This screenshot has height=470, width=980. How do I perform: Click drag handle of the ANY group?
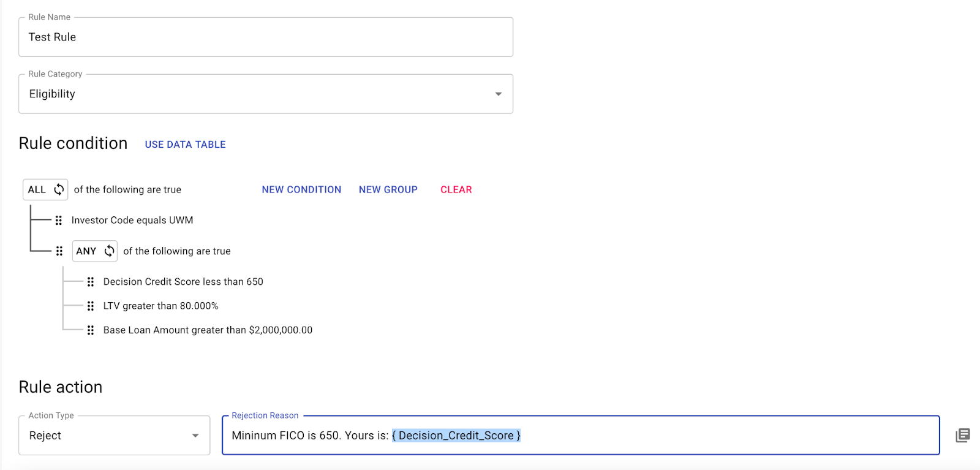[59, 251]
